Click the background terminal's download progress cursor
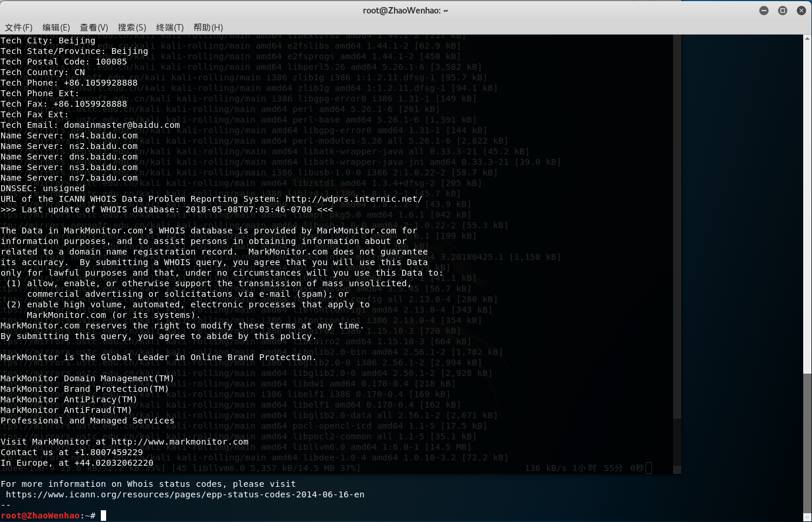Screen dimensions: 812x522 [648, 468]
